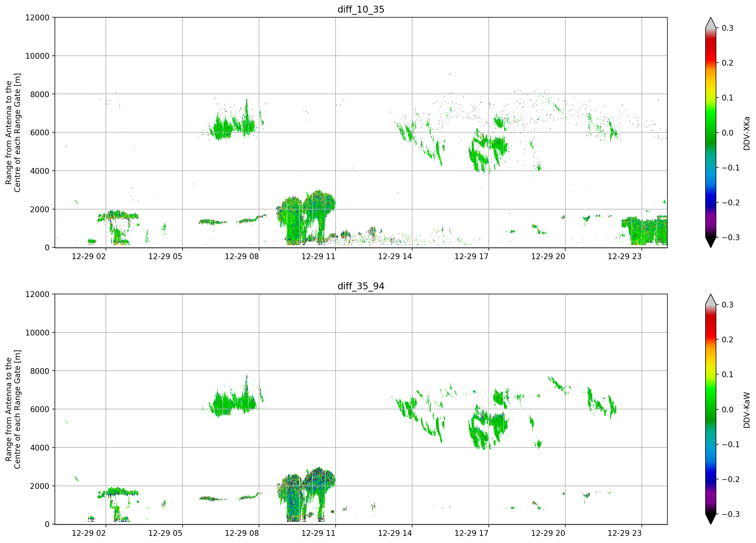Click '12-29 05' tick under diff_10_35 plot
This screenshot has height=543, width=756.
pyautogui.click(x=165, y=256)
